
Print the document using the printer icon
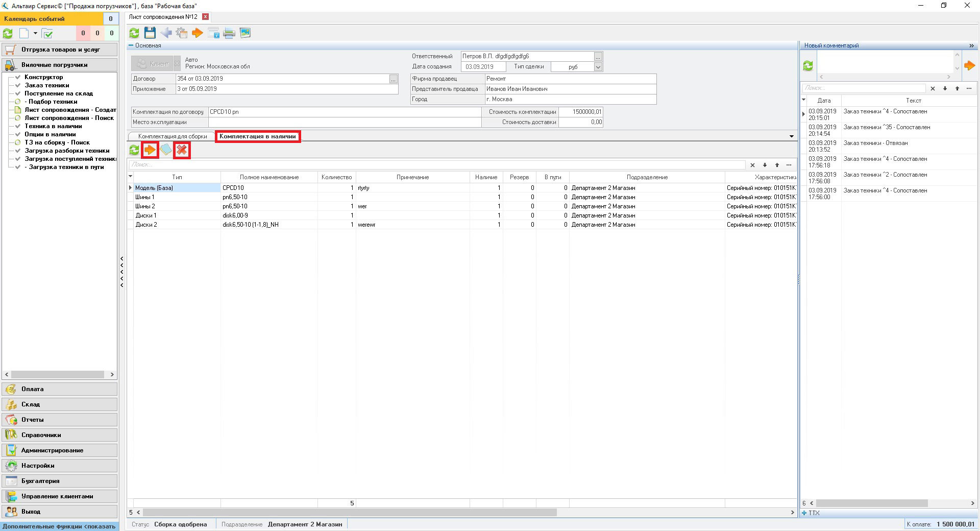pyautogui.click(x=229, y=33)
